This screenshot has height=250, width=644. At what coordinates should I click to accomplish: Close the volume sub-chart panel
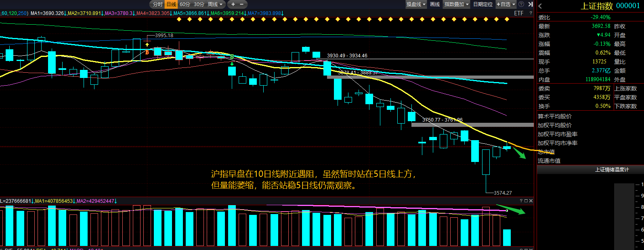point(531,201)
